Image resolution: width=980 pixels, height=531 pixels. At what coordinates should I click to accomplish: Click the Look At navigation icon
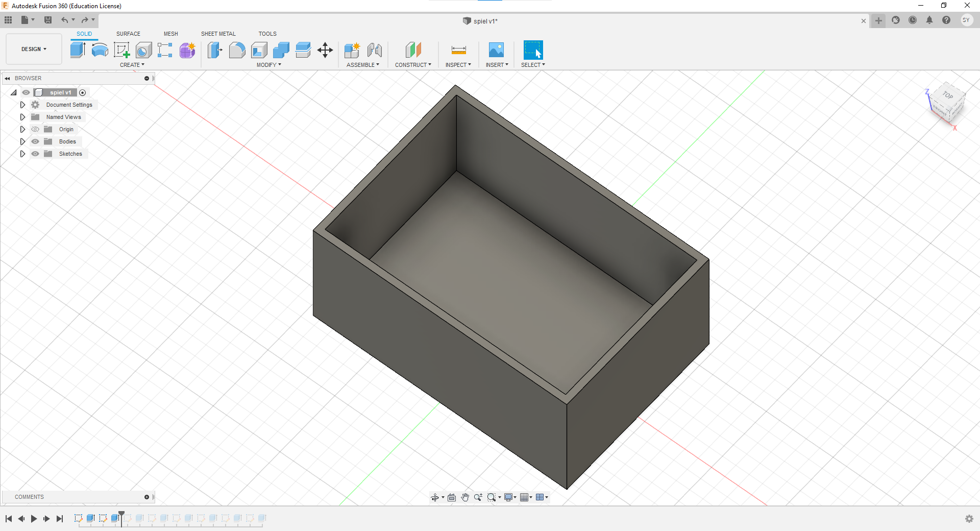point(452,497)
